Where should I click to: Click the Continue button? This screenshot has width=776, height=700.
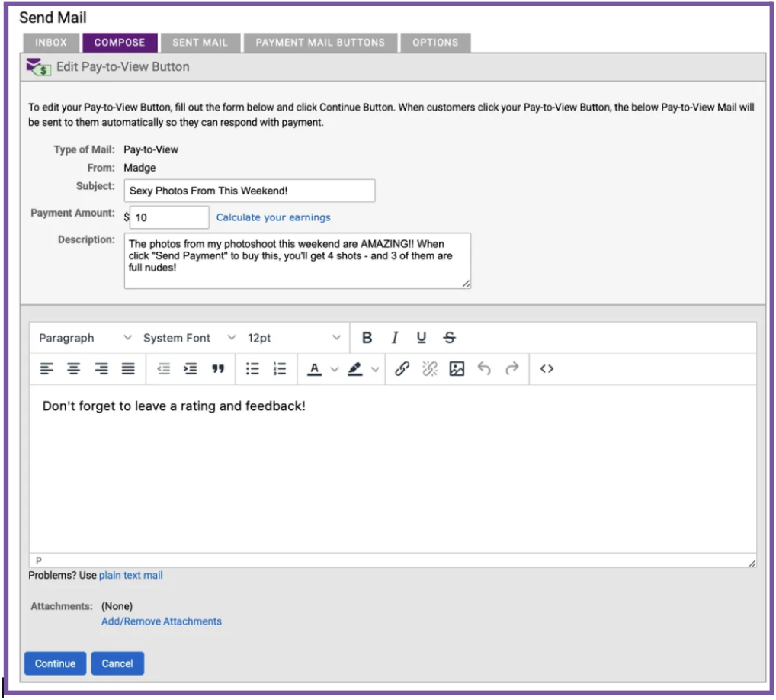[x=55, y=663]
